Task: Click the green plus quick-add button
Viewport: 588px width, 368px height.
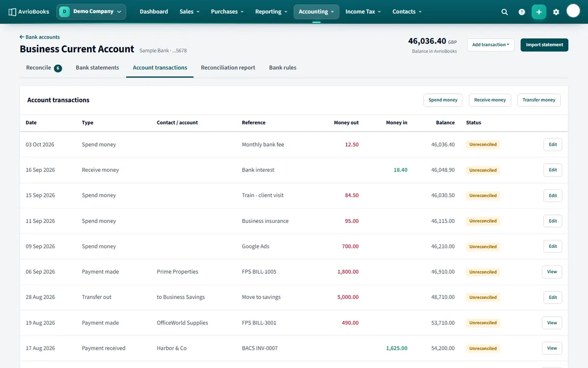Action: [539, 12]
